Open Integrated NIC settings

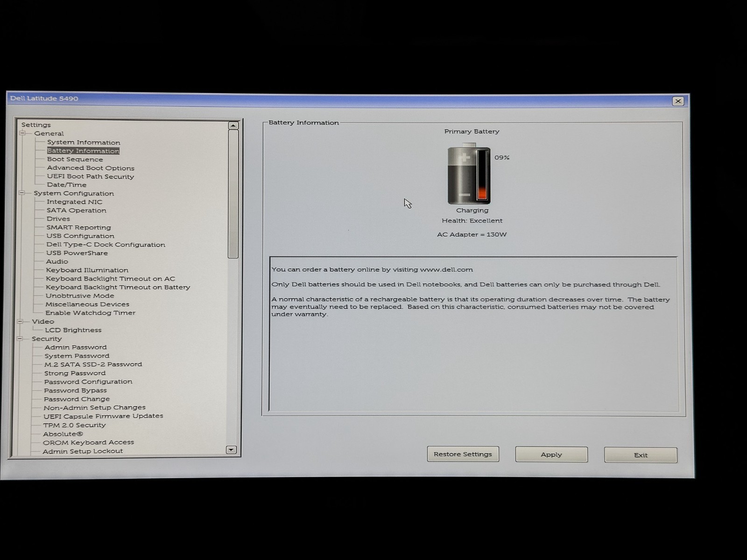coord(74,202)
